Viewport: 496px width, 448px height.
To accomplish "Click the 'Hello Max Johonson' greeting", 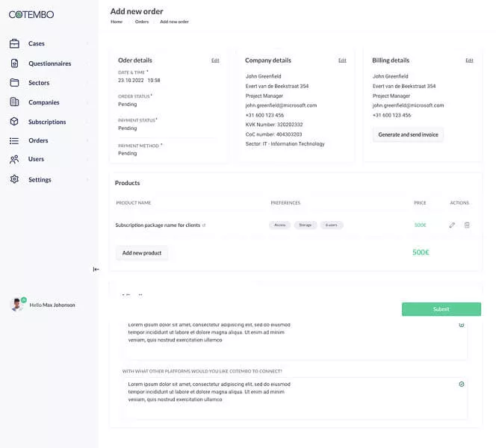I will click(52, 305).
